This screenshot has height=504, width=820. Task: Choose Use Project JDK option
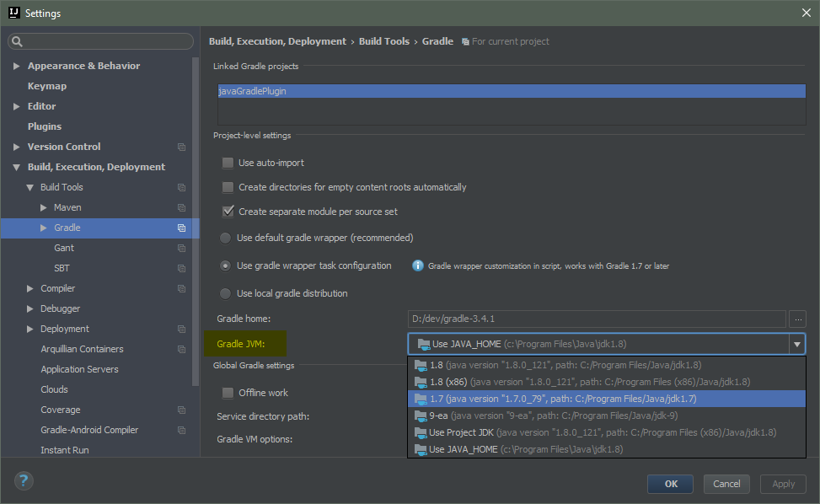[607, 432]
